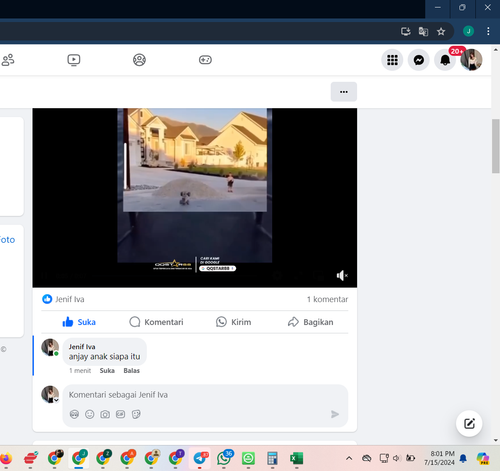The height and width of the screenshot is (471, 500).
Task: Open Excel from the taskbar
Action: click(296, 459)
